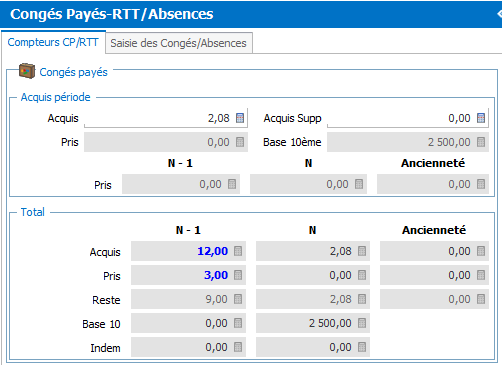Screen dimensions: 502x365
Task: Click calculator icon of Acquis période Pris N
Action: point(359,184)
